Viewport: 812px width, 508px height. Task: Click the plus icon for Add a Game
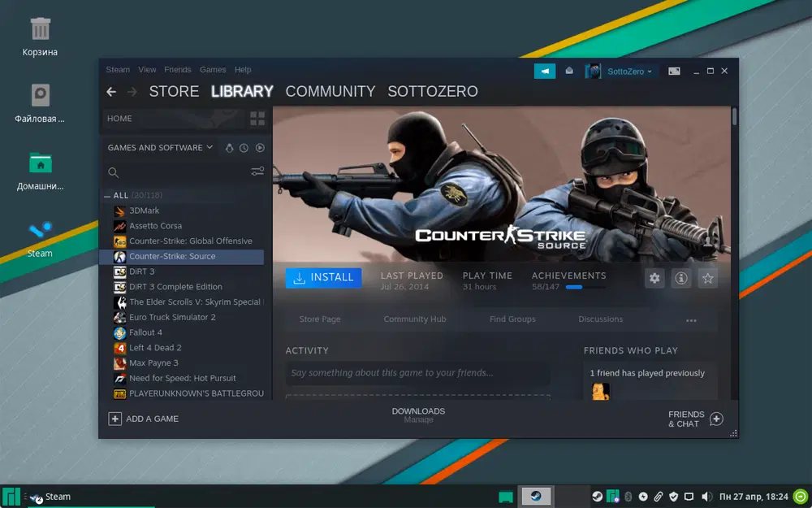tap(114, 419)
